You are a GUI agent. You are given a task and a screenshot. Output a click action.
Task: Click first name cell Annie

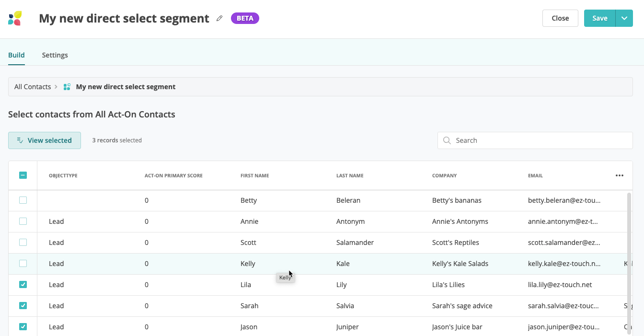pos(249,221)
